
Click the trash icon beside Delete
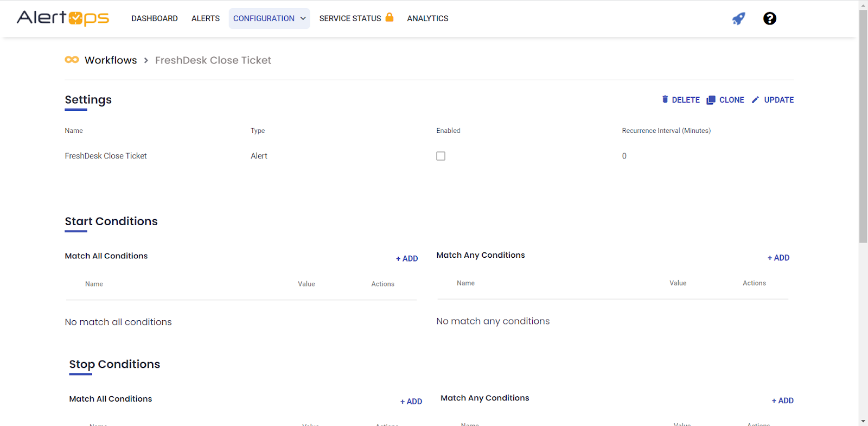665,99
